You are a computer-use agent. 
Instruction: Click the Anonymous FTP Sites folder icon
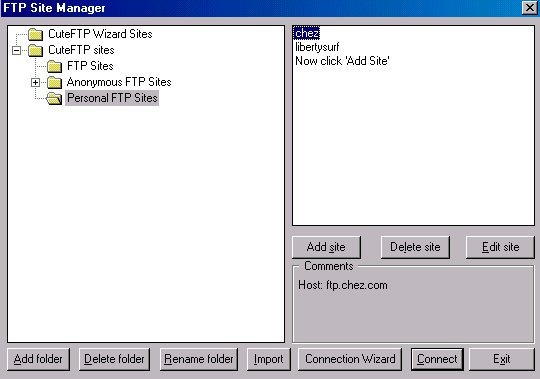[x=54, y=83]
